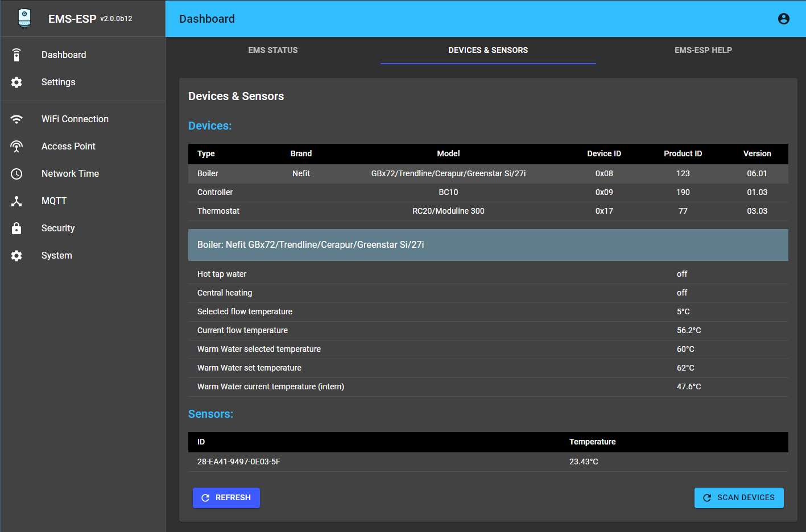Click the WiFi Connection icon
806x532 pixels.
16,119
